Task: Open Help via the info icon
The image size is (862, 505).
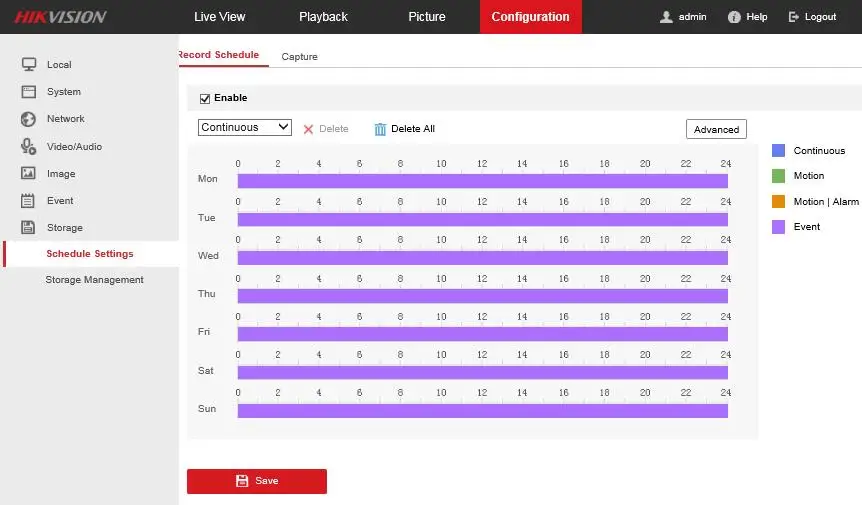Action: pyautogui.click(x=734, y=17)
